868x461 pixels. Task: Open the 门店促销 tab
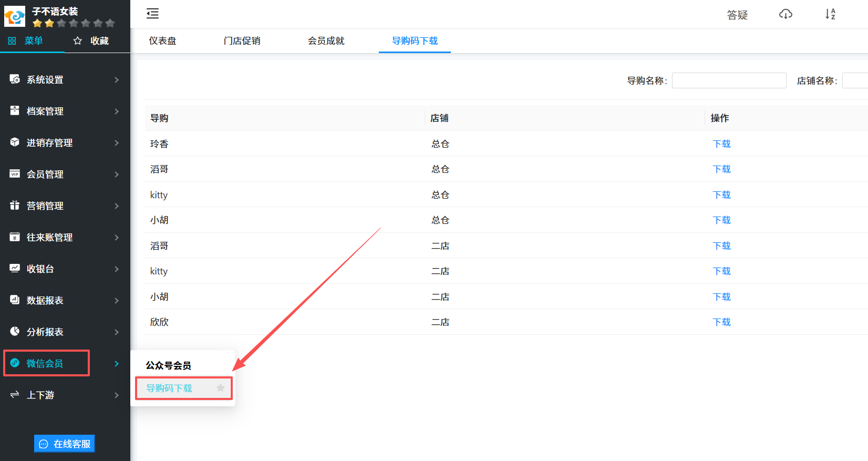click(x=242, y=40)
